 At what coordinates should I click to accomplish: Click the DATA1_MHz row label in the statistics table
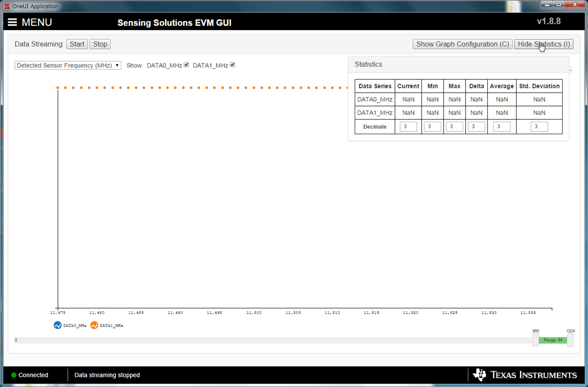[375, 113]
